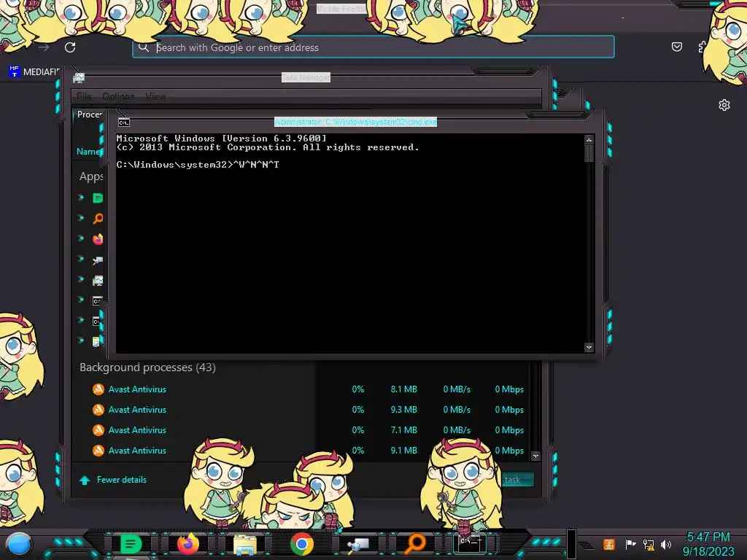747x560 pixels.
Task: Select the Processes tab in Task Manager
Action: coord(90,114)
